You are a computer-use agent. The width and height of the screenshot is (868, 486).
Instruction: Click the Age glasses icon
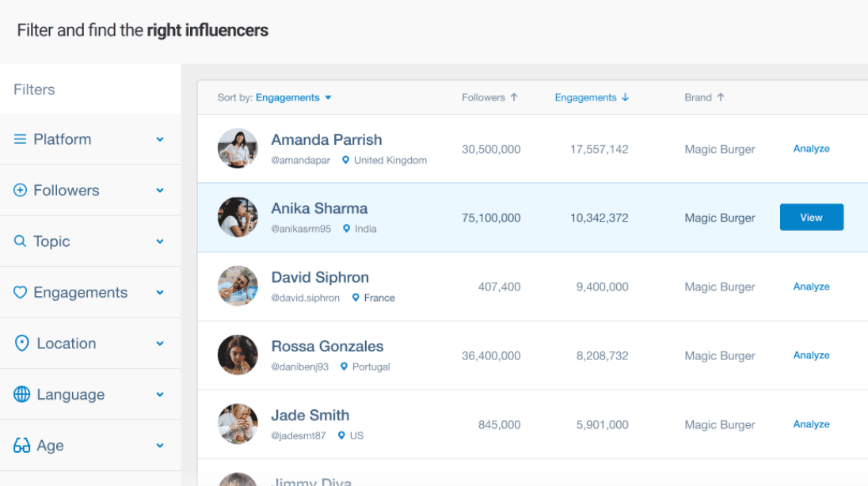click(x=21, y=446)
